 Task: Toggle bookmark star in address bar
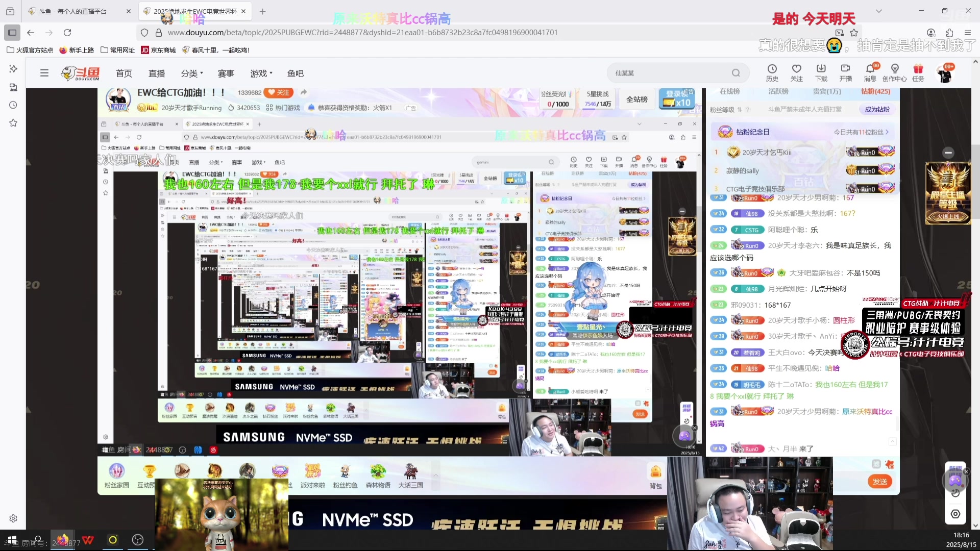[x=854, y=33]
